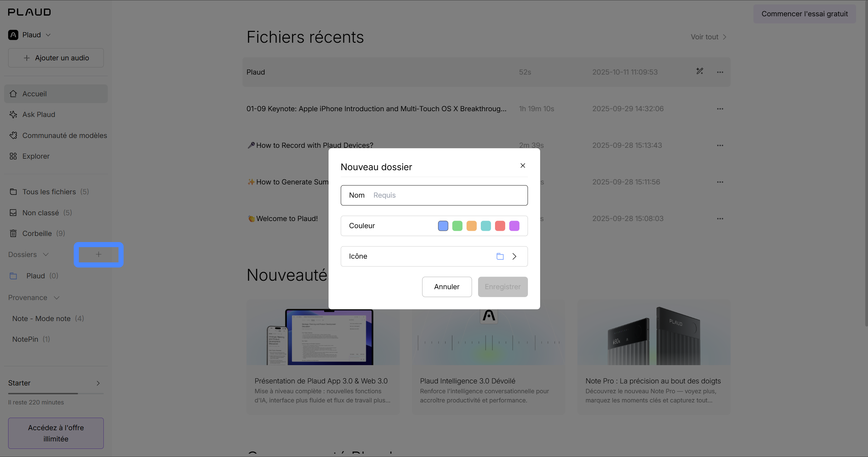Open the Icône chooser chevron
Viewport: 868px width, 457px height.
click(514, 256)
